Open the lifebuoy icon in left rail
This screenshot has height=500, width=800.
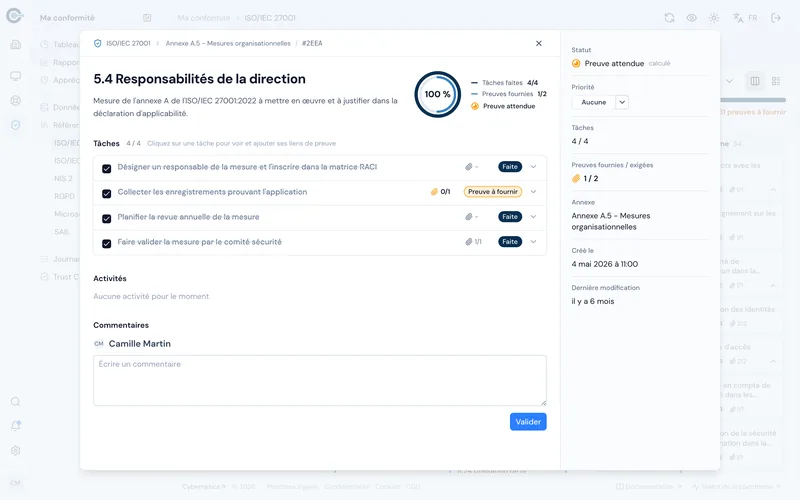pyautogui.click(x=16, y=101)
